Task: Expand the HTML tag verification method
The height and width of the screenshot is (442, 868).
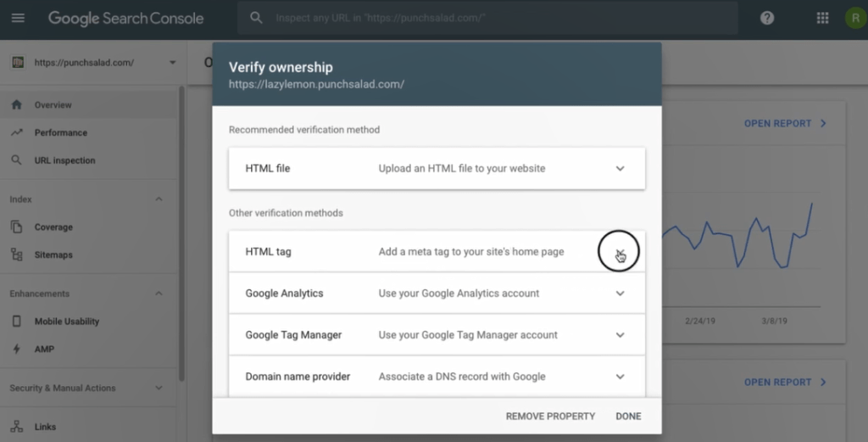Action: click(x=620, y=252)
